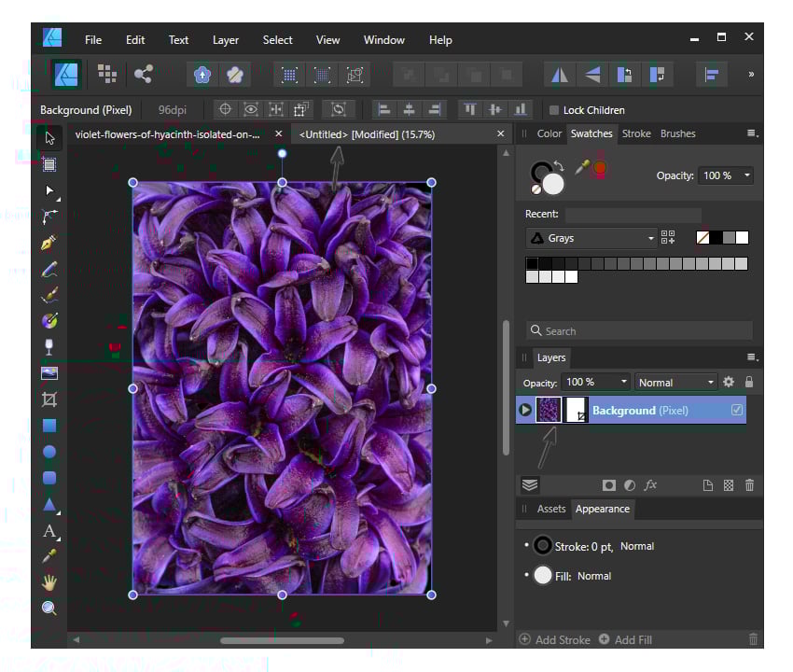This screenshot has height=672, width=793.
Task: Open the Layer Effects (fx) dialog
Action: tap(650, 484)
